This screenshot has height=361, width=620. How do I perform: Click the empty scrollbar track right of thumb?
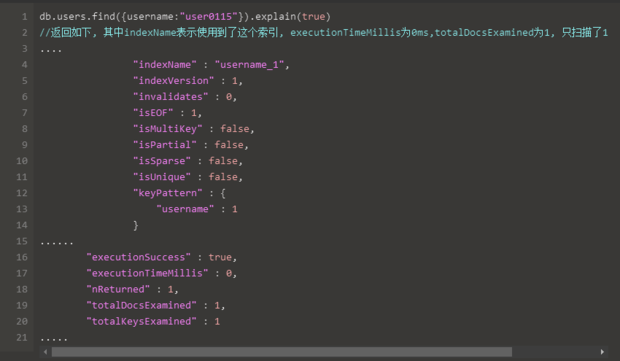(x=554, y=352)
